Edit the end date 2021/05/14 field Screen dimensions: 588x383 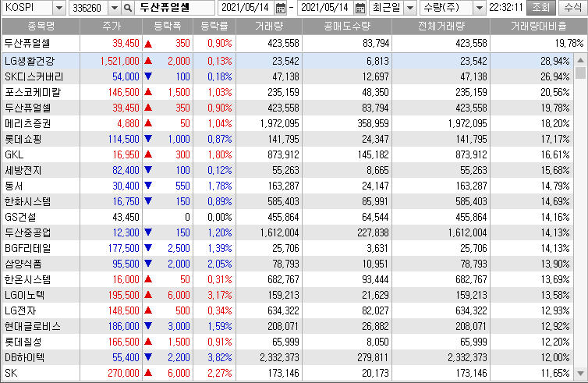[x=326, y=8]
